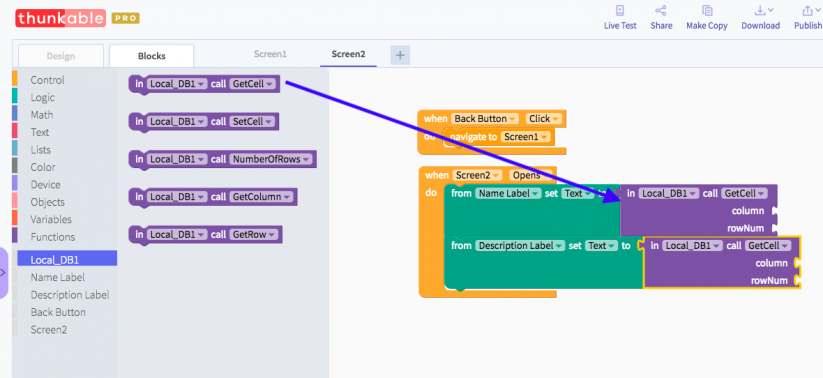Open Screen1 dropdown in navigate to block

coord(526,137)
